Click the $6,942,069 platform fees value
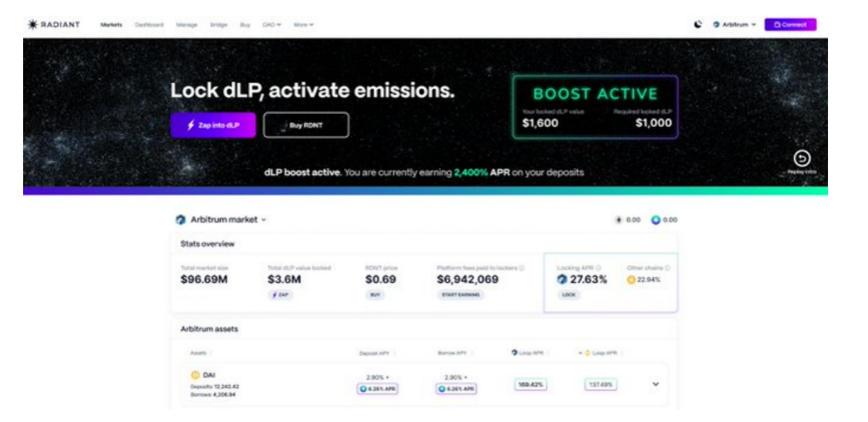Screen dimensions: 868x422 click(x=468, y=280)
